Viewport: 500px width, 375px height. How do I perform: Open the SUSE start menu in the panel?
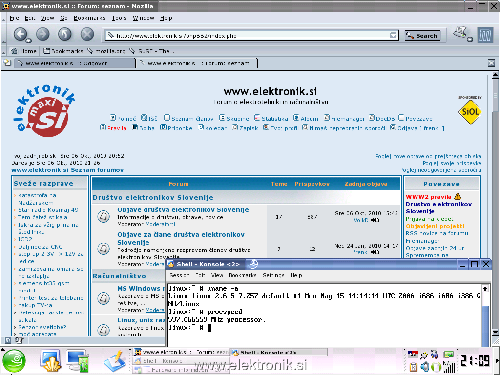(14, 361)
